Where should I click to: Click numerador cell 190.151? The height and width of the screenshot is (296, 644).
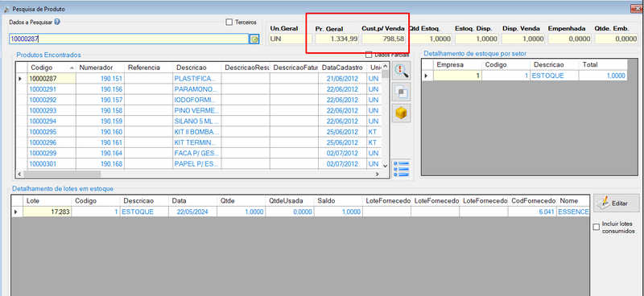tap(100, 78)
